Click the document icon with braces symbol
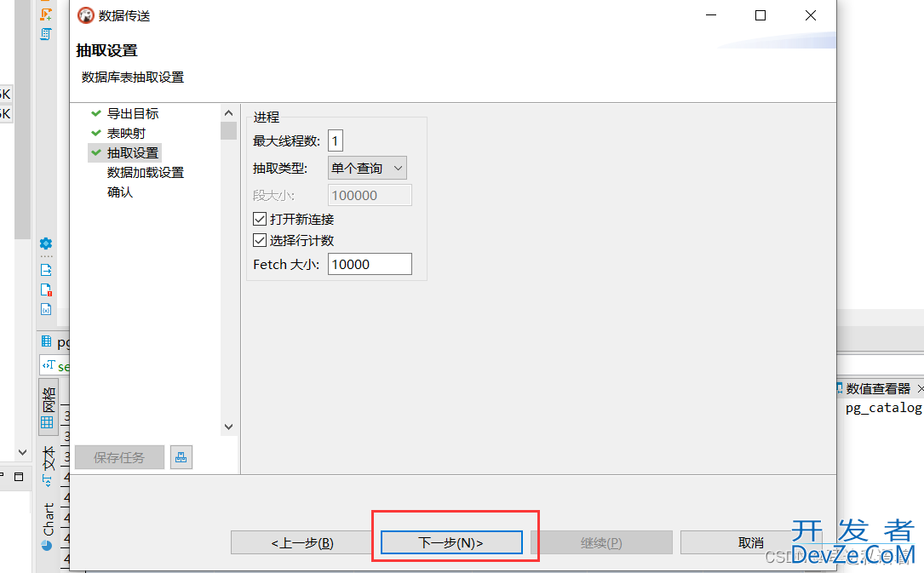Image resolution: width=924 pixels, height=573 pixels. (46, 309)
